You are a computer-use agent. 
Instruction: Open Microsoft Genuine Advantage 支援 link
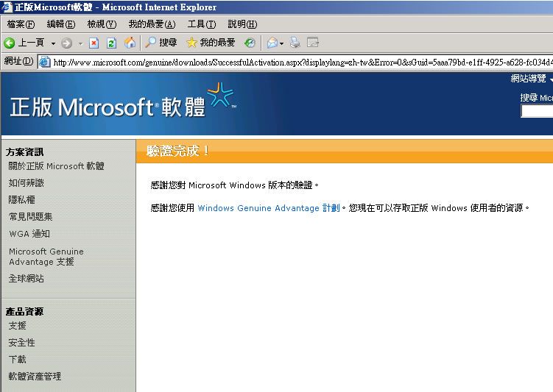[46, 257]
